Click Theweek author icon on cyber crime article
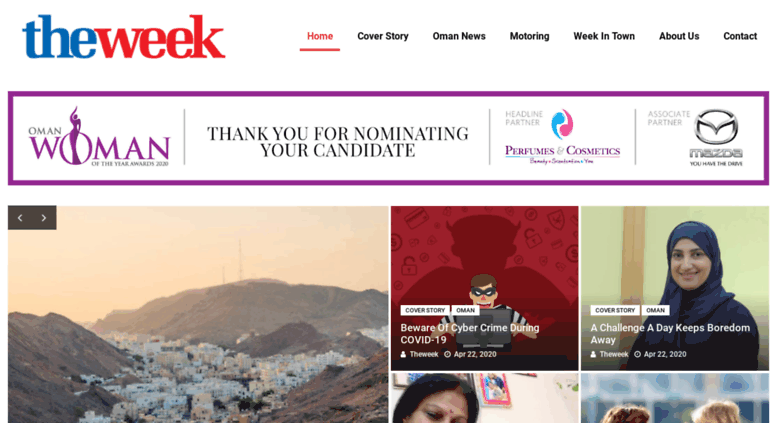777x423 pixels. 403,354
